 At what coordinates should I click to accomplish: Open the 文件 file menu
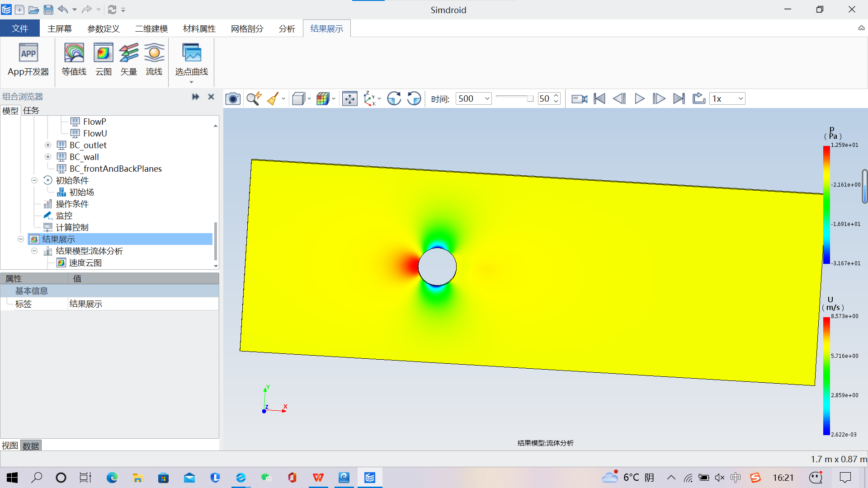tap(20, 28)
